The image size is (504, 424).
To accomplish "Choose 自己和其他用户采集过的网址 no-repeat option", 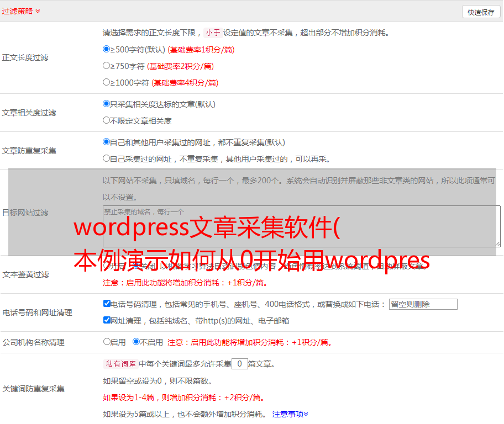I will (x=107, y=142).
